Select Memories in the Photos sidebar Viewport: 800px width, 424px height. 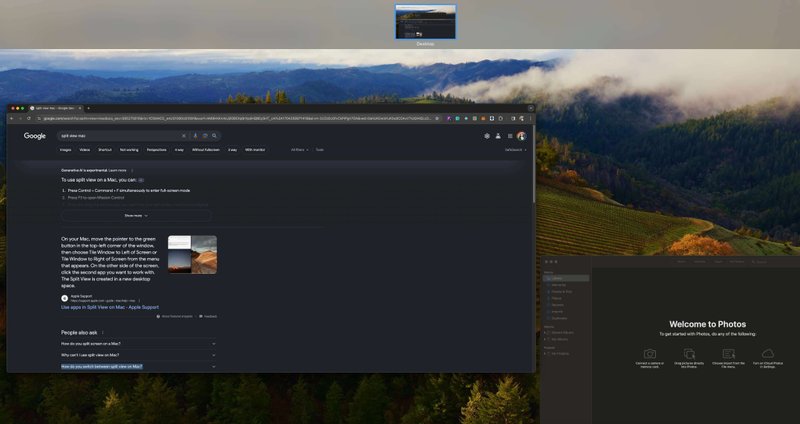559,285
